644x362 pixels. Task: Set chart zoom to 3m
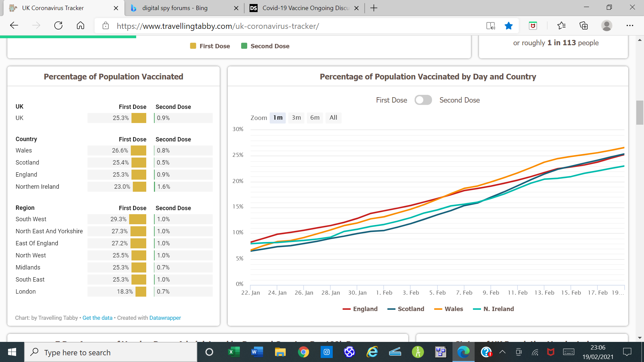296,118
